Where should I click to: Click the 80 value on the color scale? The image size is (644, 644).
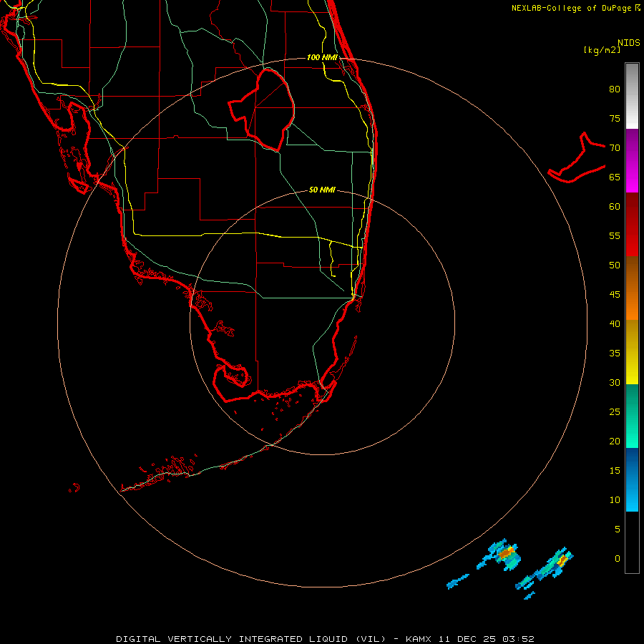[615, 89]
